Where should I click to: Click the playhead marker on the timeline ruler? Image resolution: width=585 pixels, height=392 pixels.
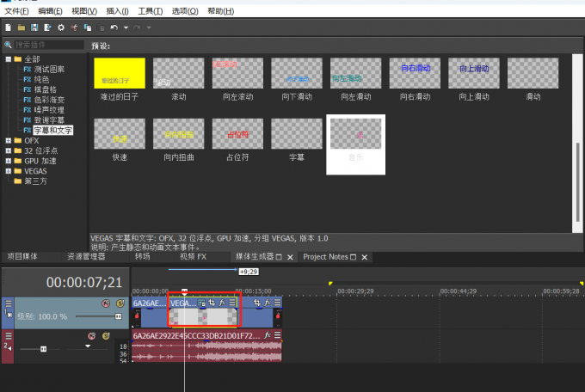[x=184, y=291]
